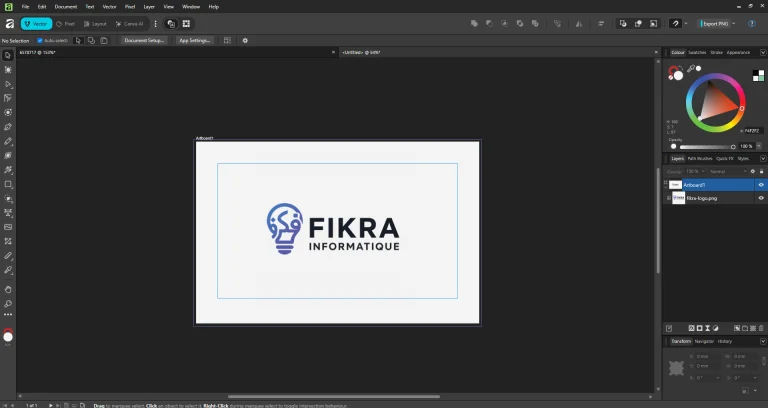This screenshot has height=408, width=768.
Task: Switch to the Swatches tab
Action: 697,52
